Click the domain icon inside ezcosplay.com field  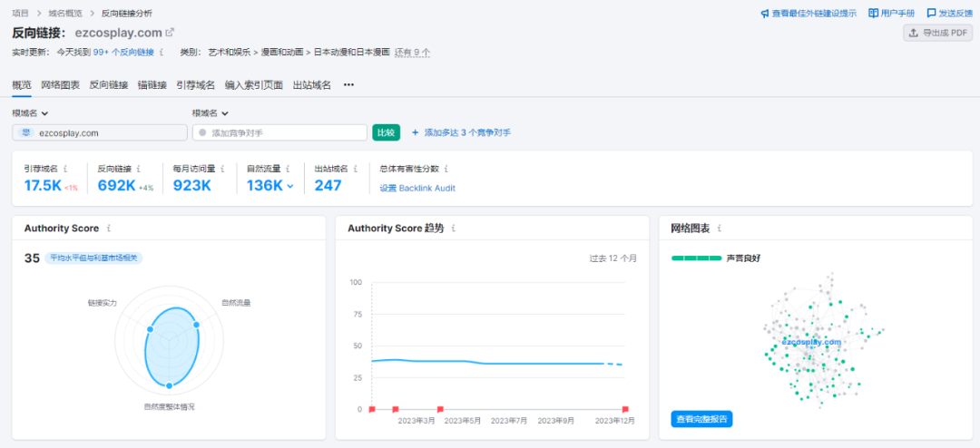pos(25,132)
